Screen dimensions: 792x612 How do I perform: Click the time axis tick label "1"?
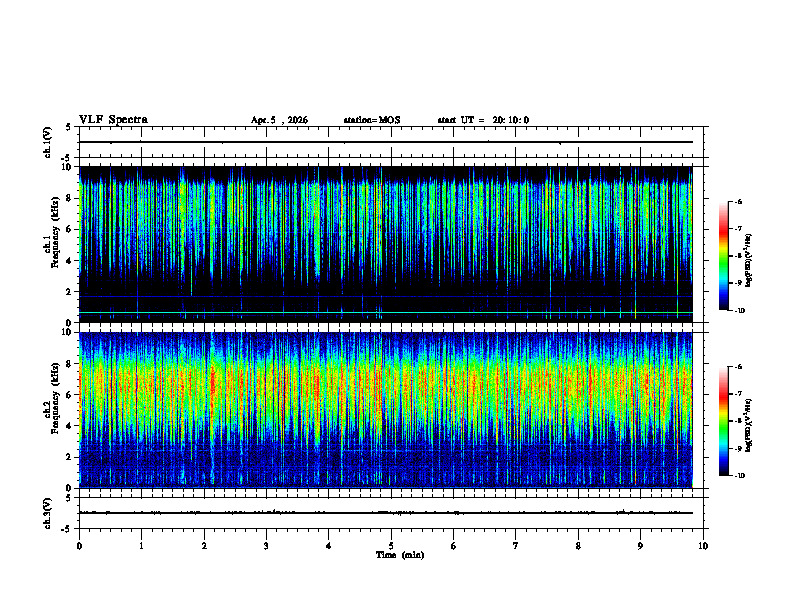(x=141, y=546)
